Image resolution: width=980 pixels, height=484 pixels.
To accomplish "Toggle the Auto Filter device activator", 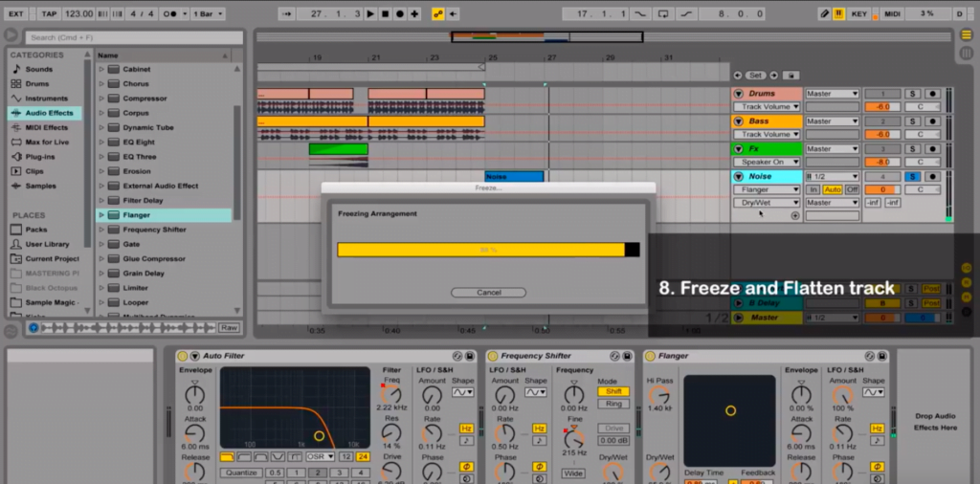I will (183, 356).
